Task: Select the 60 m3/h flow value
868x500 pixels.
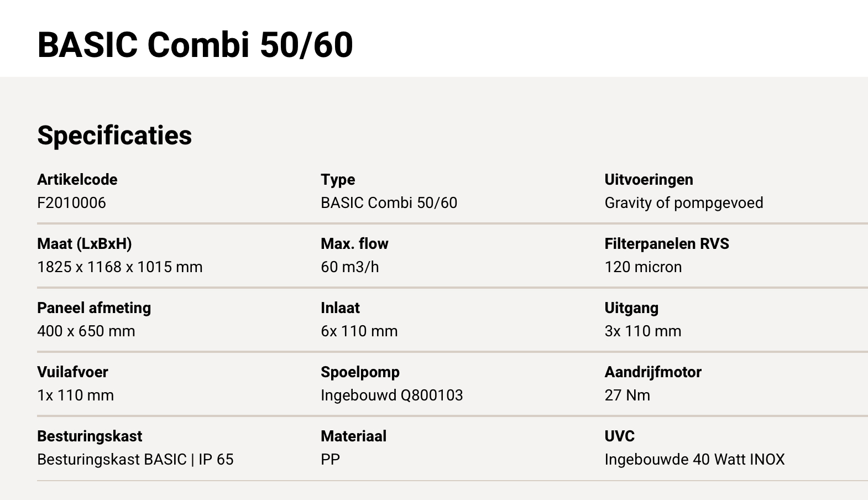Action: (x=349, y=267)
